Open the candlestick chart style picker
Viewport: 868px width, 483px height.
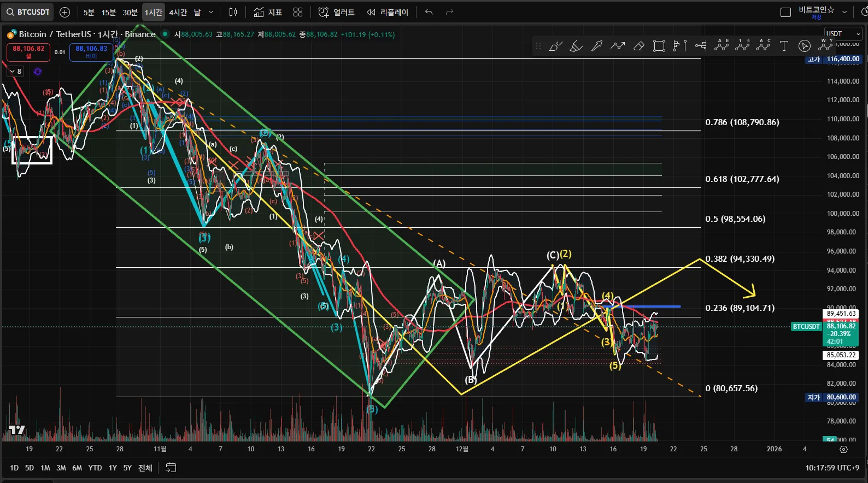click(x=233, y=12)
